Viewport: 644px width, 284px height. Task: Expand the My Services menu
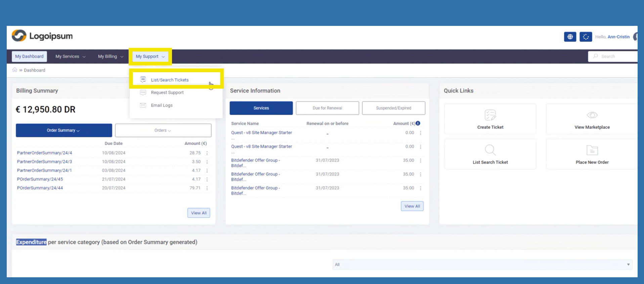pos(70,56)
